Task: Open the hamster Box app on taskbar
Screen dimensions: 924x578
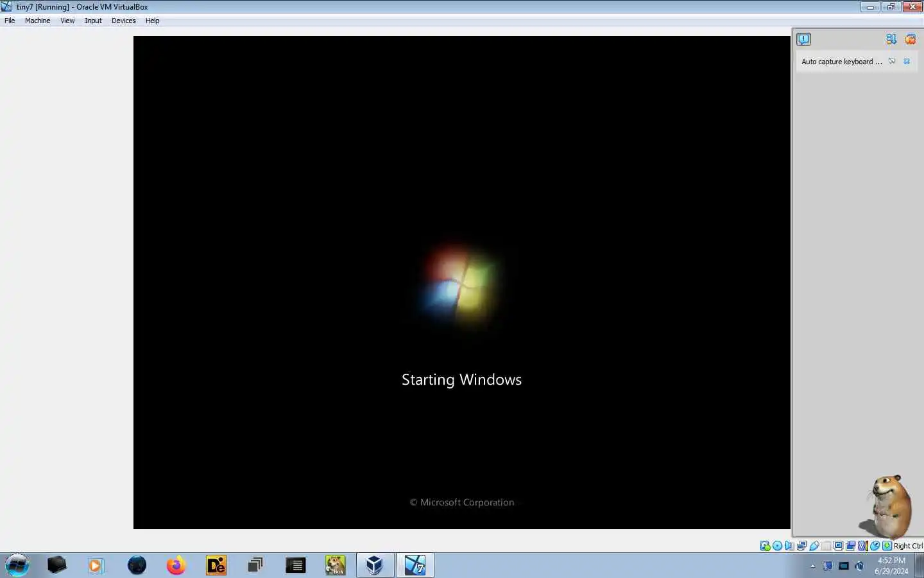Action: click(x=335, y=565)
